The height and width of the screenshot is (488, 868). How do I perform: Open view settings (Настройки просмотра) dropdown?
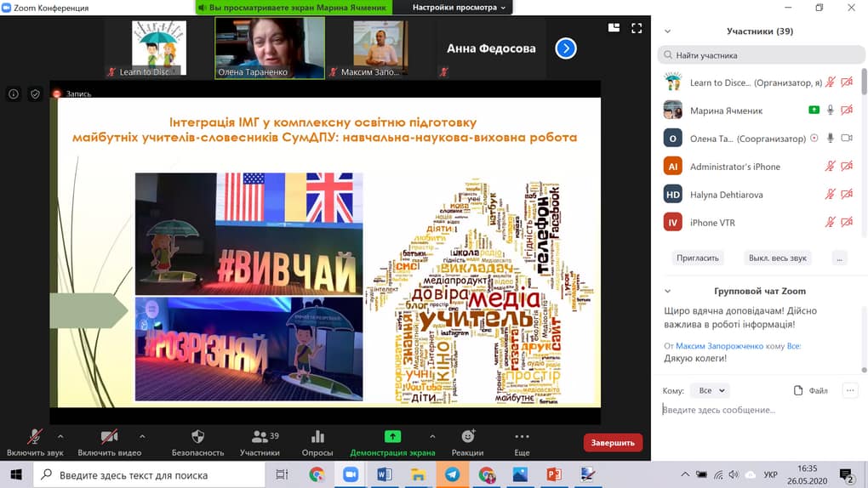pos(459,7)
